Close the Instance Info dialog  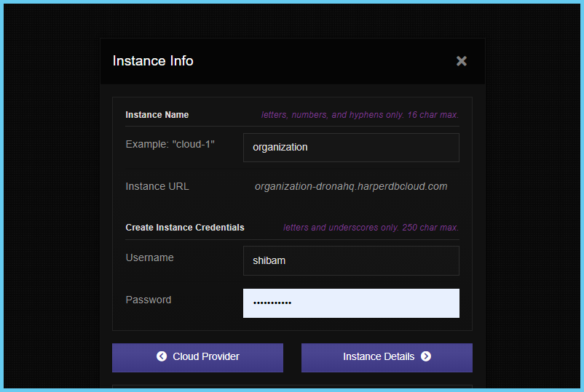(462, 61)
